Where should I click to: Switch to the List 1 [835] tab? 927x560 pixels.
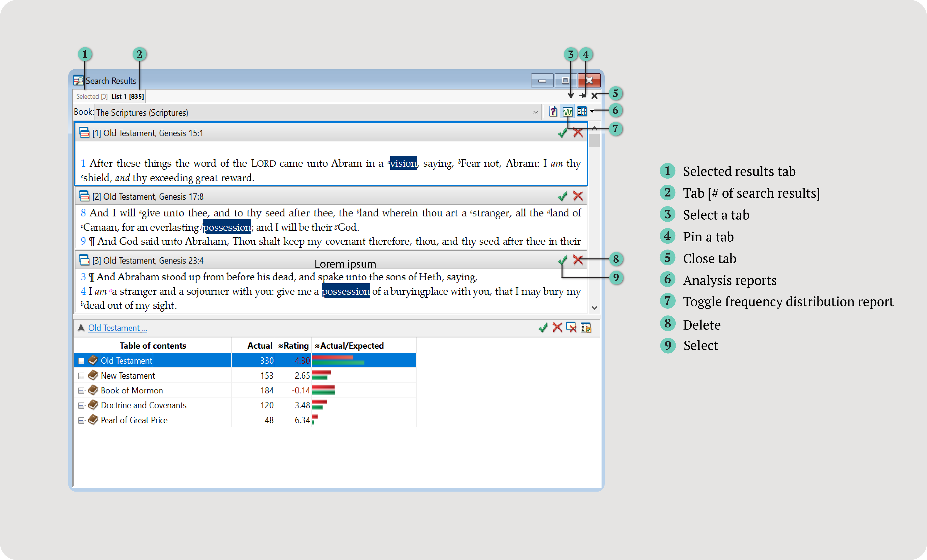[x=128, y=97]
